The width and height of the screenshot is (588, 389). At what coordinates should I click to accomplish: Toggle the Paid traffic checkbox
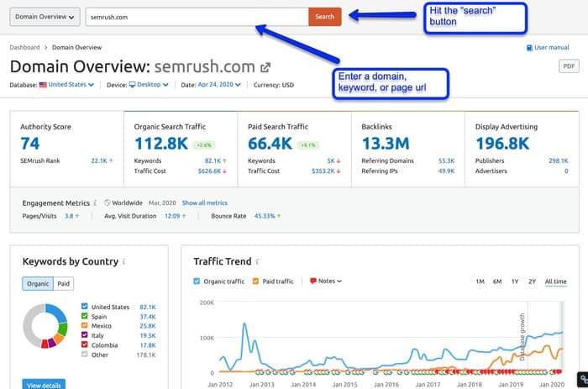(255, 281)
